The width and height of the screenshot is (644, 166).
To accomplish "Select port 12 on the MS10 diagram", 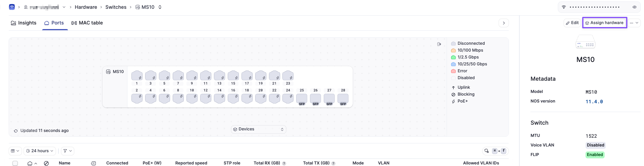I will pos(206,98).
